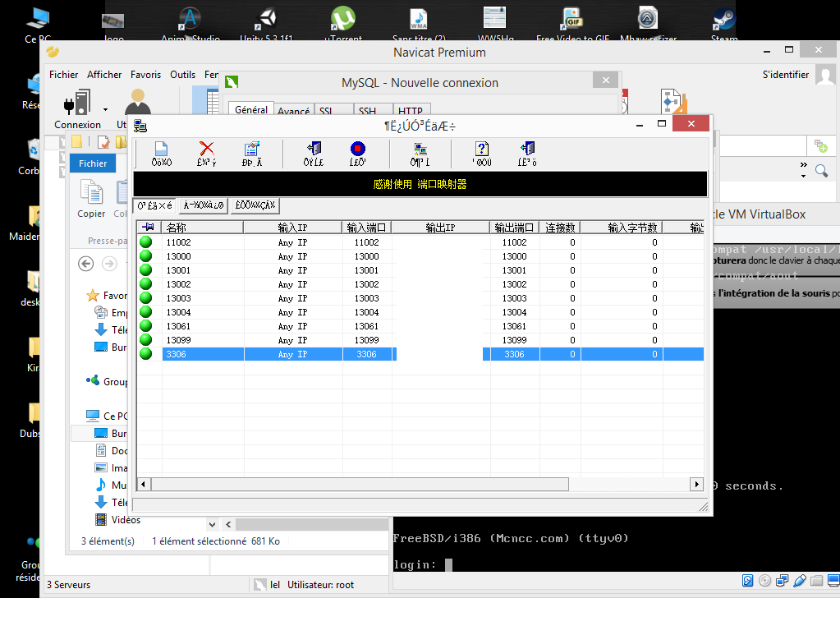Image resolution: width=840 pixels, height=635 pixels.
Task: Open the Connexion dropdown arrow in Navicat toolbar
Action: click(106, 109)
